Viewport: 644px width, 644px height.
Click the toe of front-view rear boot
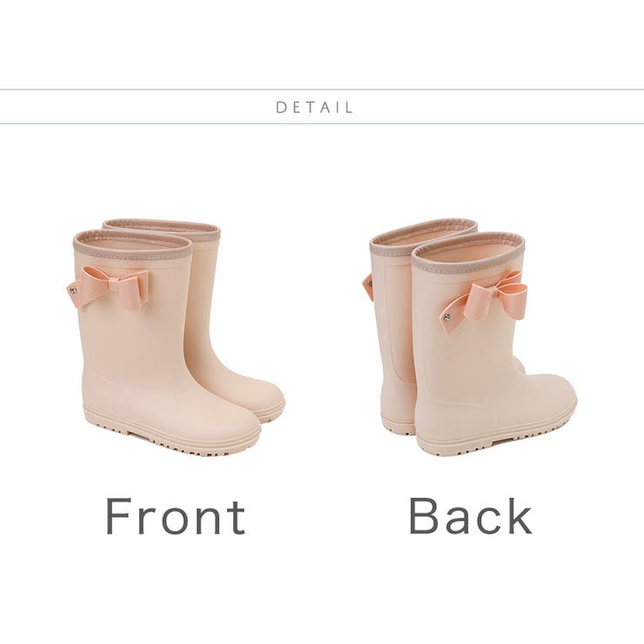269,401
